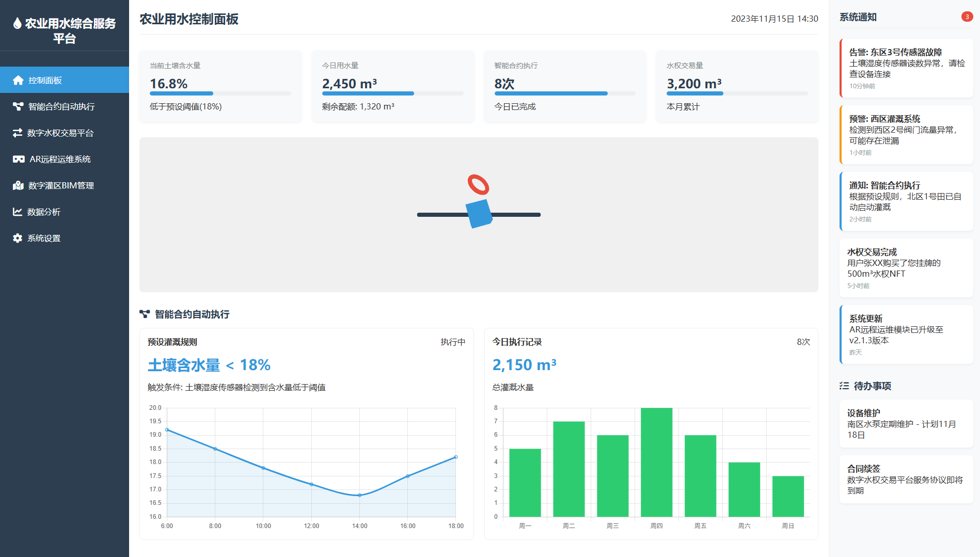
Task: Open the 数字水权交易平台 menu item
Action: (x=60, y=133)
